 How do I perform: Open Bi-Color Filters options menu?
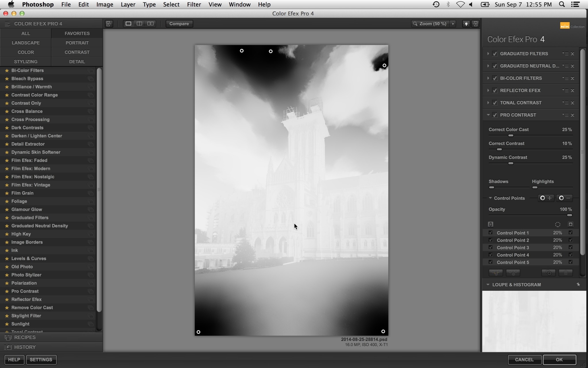[x=565, y=78]
